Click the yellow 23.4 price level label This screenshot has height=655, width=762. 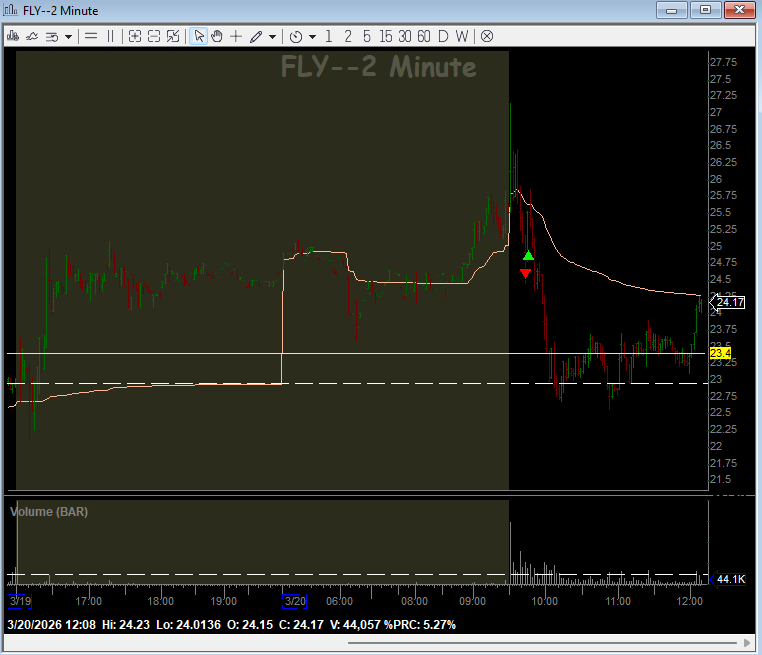[720, 353]
